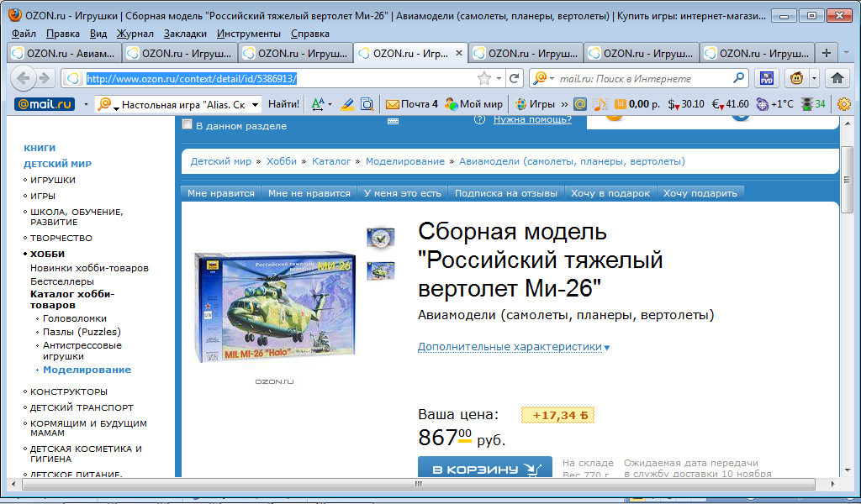Open the Закладки menu
The width and height of the screenshot is (861, 504).
pyautogui.click(x=185, y=34)
